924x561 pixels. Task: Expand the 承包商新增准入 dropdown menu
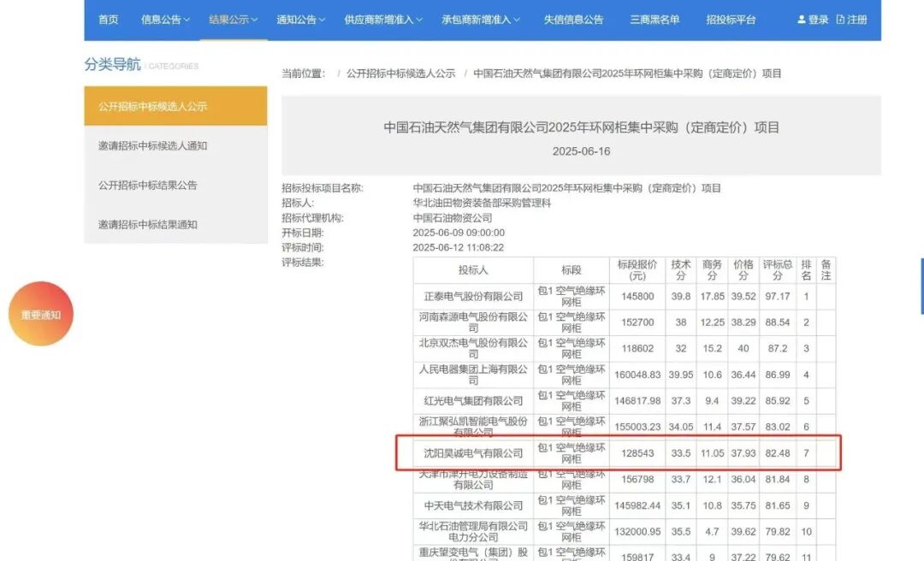pos(481,20)
